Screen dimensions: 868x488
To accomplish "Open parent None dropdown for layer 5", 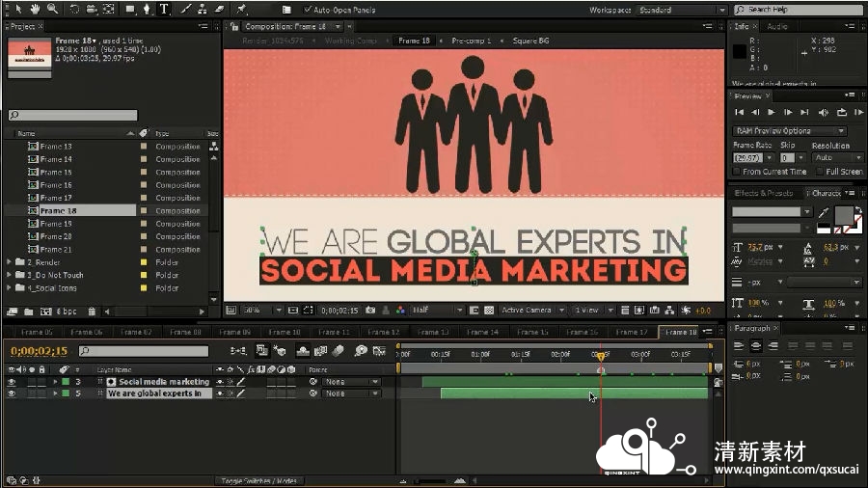I will click(x=351, y=393).
